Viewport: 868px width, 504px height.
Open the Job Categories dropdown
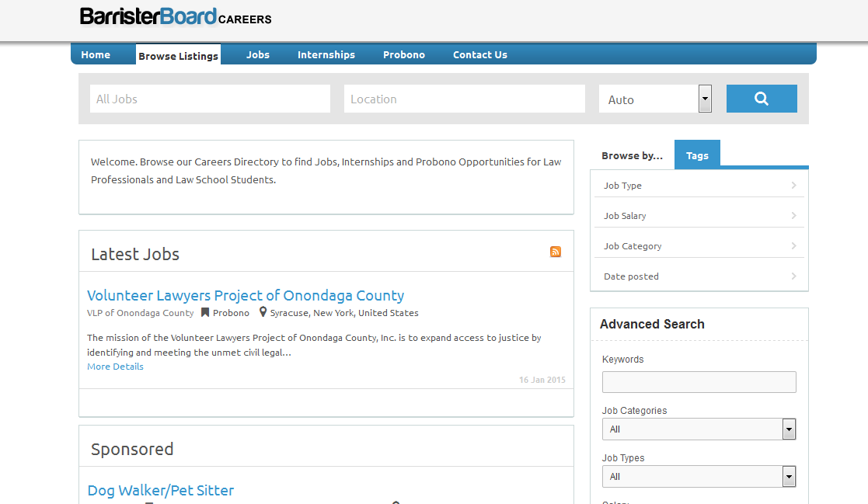tap(698, 429)
